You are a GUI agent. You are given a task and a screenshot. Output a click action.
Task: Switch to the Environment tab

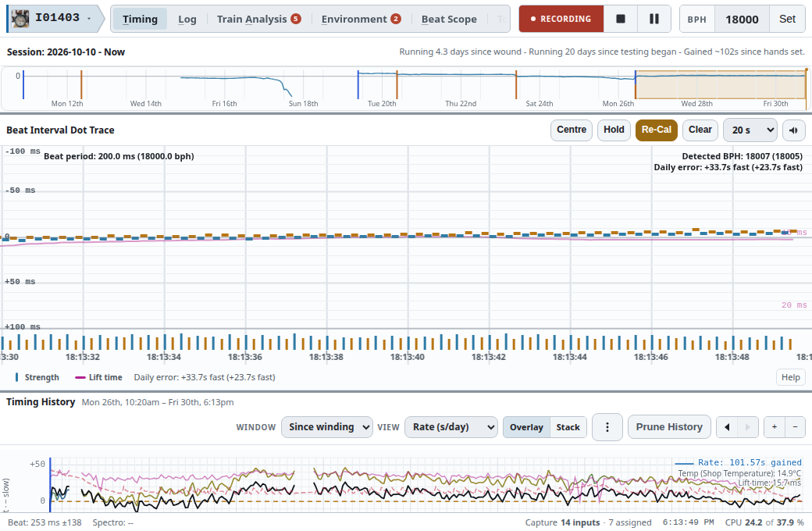click(x=361, y=20)
